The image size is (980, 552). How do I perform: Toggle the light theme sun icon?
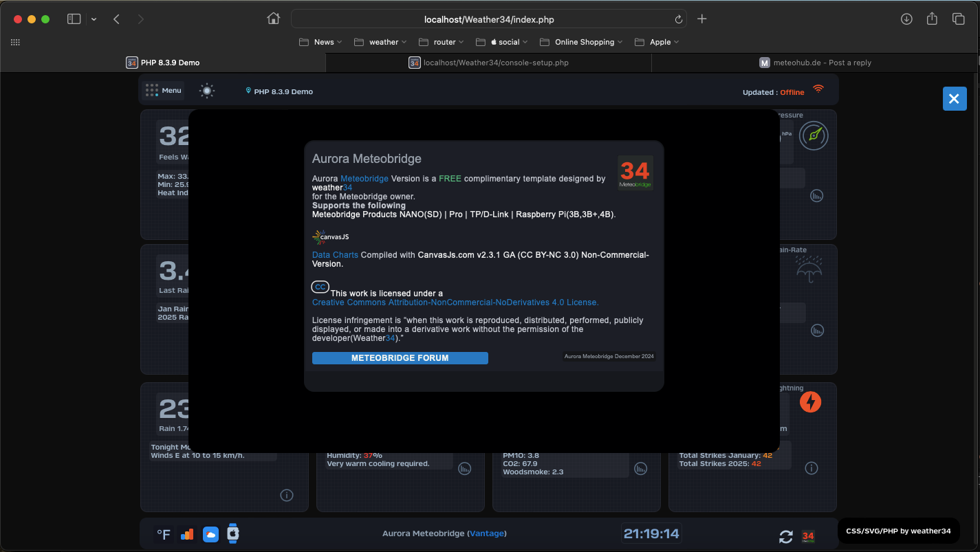click(207, 91)
